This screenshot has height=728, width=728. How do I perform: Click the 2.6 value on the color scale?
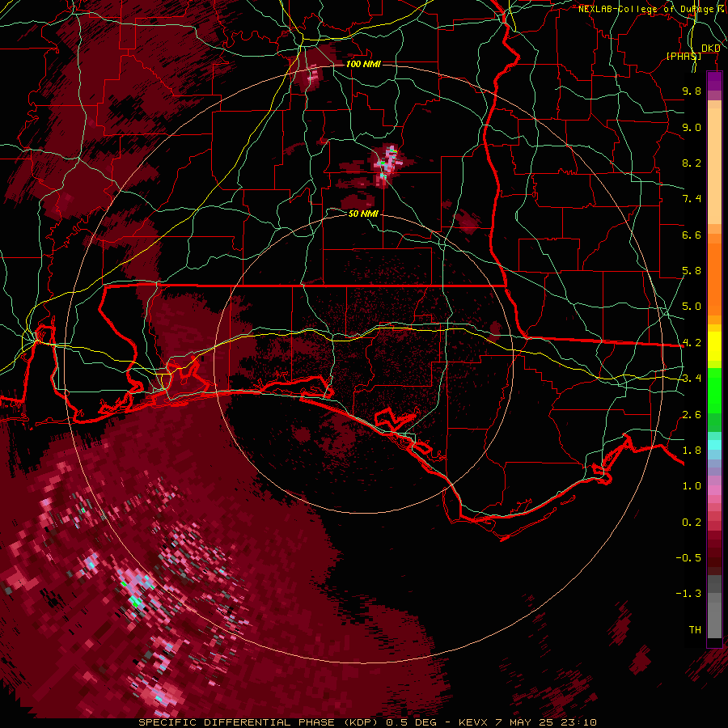(x=692, y=415)
